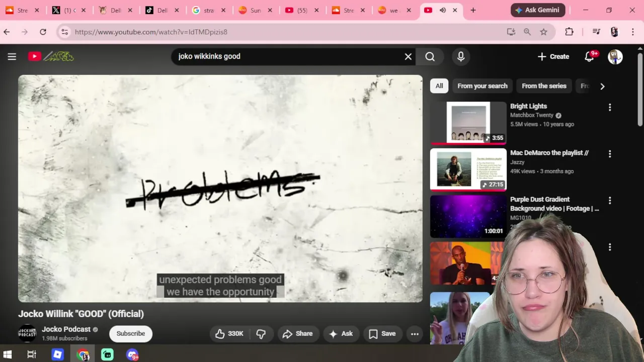Open Streamlabs from the taskbar
This screenshot has height=362, width=644.
point(108,355)
